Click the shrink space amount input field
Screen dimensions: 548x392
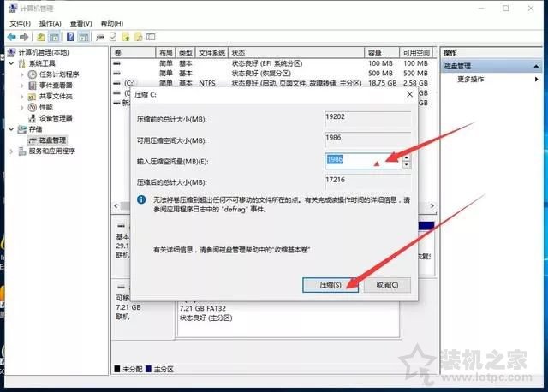click(x=361, y=159)
